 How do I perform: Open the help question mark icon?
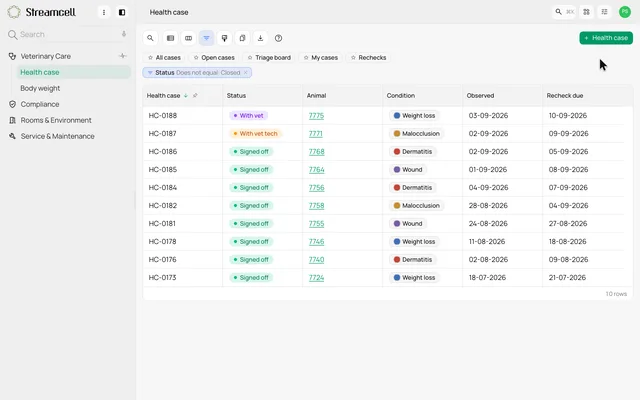(x=278, y=38)
